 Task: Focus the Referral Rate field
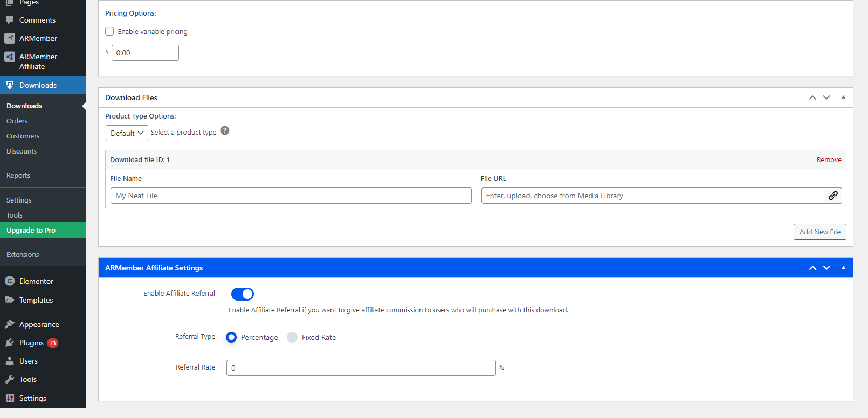(361, 368)
